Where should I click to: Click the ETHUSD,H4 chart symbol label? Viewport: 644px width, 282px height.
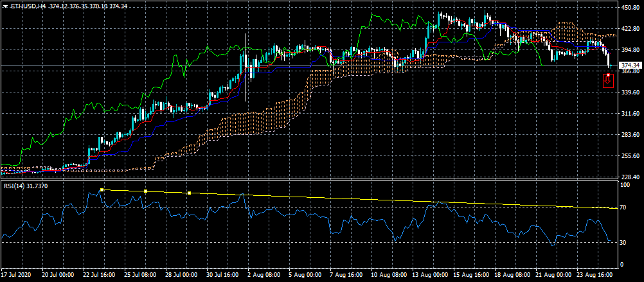pyautogui.click(x=27, y=6)
